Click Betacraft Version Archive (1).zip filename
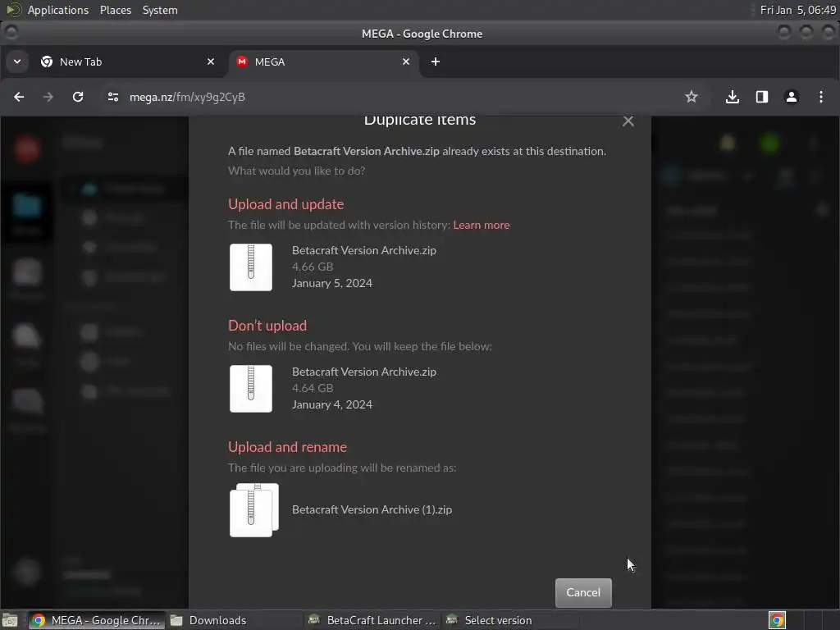This screenshot has width=840, height=630. click(x=372, y=509)
